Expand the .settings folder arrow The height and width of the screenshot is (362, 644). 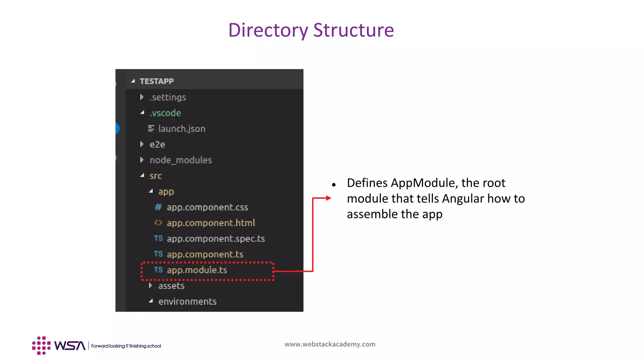(x=142, y=97)
